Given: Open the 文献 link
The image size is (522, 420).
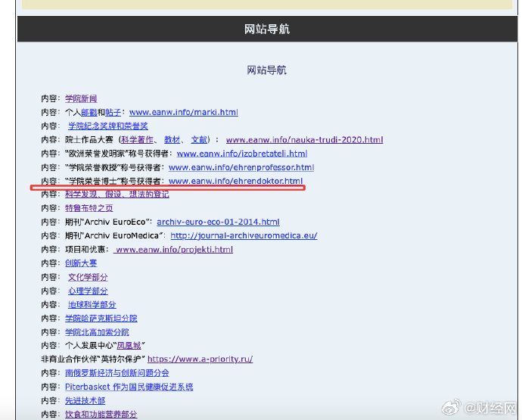Looking at the screenshot, I should 199,139.
